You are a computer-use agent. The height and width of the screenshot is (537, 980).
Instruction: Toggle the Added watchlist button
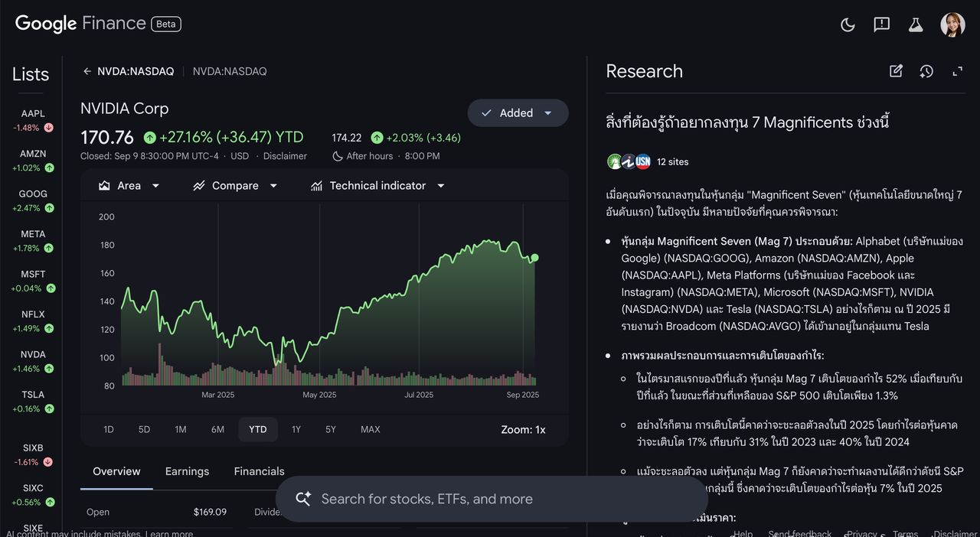[518, 113]
